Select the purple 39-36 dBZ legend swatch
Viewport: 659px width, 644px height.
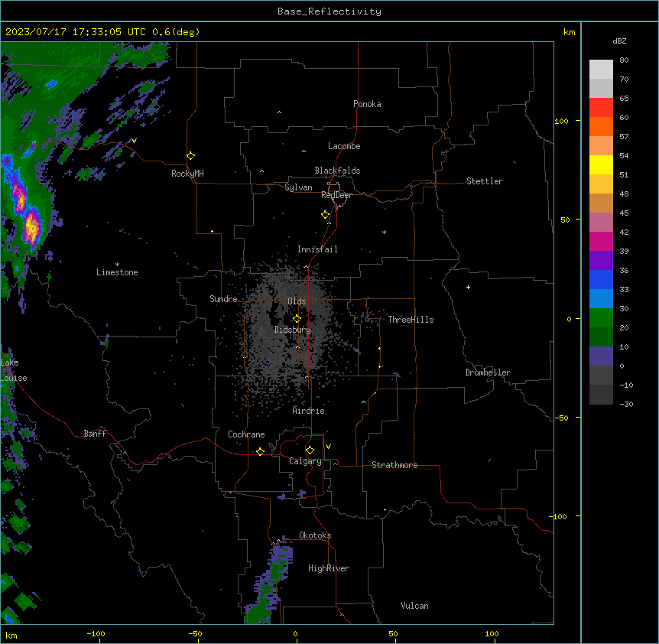pos(601,260)
